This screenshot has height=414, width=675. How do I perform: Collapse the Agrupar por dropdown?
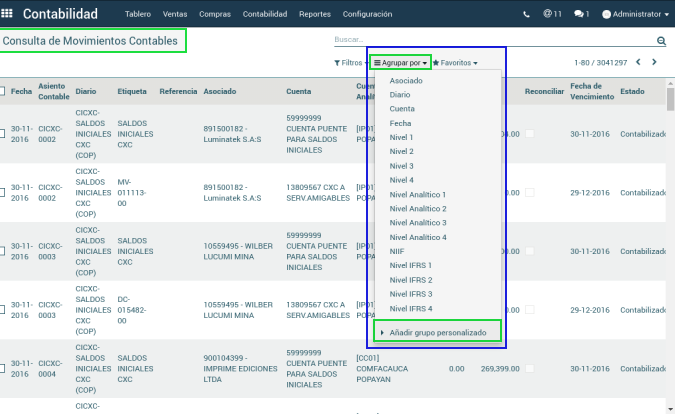(400, 62)
